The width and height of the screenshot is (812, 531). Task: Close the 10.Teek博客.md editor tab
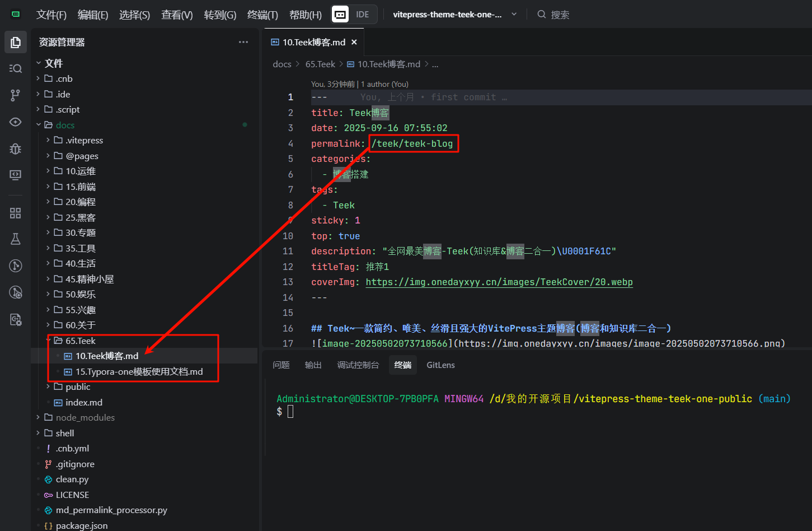click(354, 42)
